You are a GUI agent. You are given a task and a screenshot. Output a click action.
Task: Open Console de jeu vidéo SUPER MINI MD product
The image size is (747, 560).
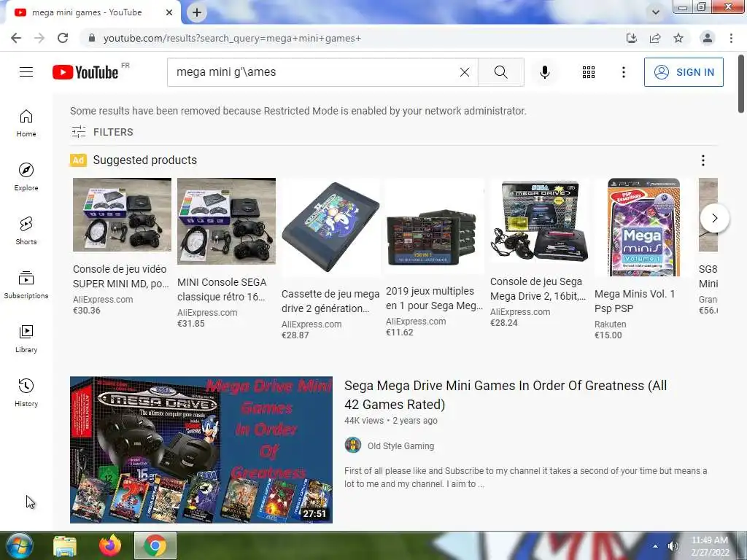tap(120, 276)
